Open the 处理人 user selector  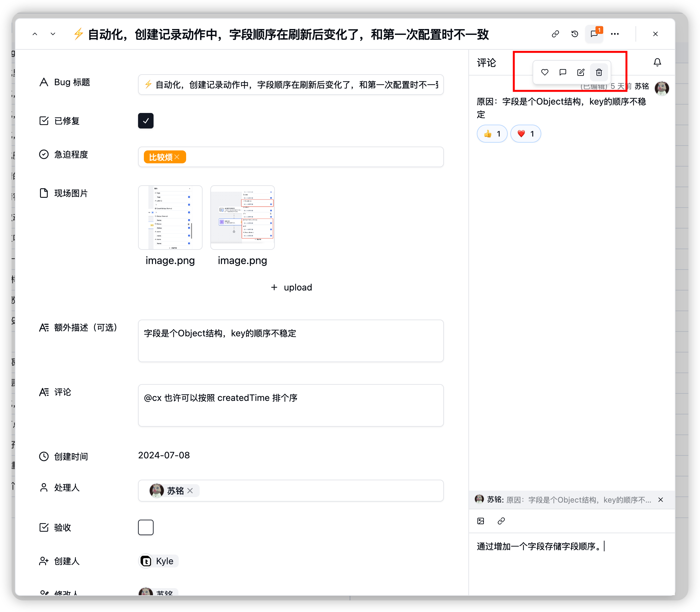coord(291,490)
